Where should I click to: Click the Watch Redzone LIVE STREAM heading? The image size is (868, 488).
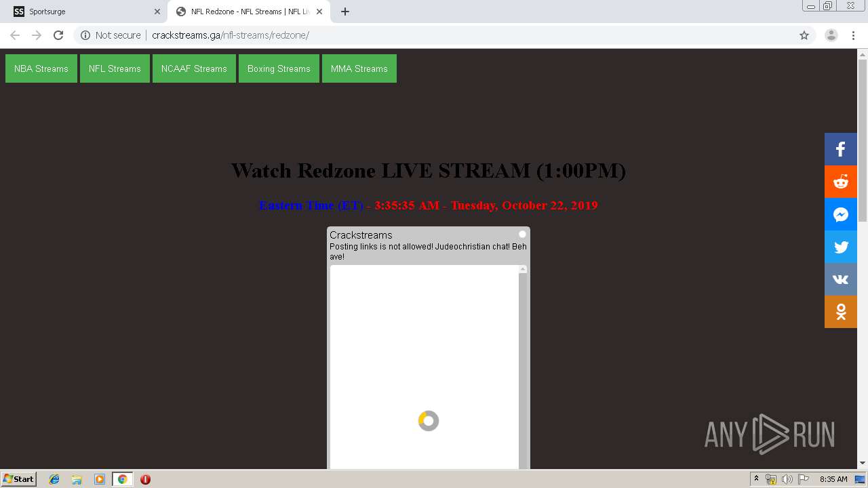point(428,170)
